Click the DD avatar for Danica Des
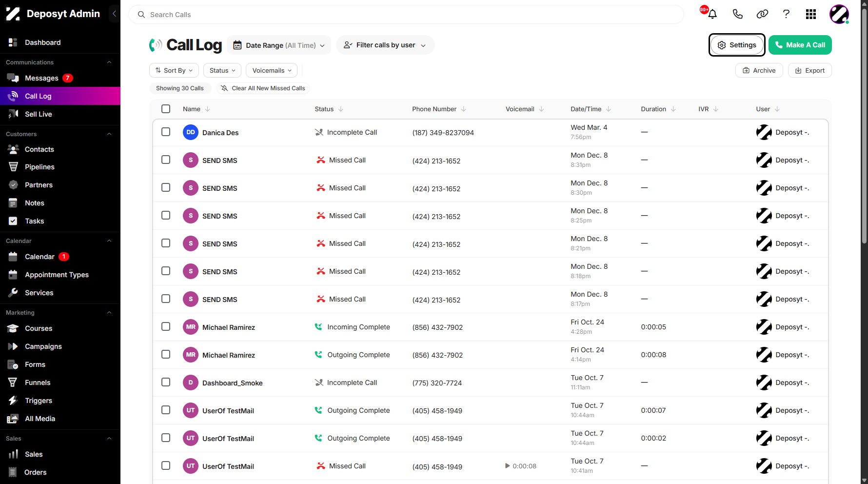This screenshot has width=868, height=484. point(191,132)
